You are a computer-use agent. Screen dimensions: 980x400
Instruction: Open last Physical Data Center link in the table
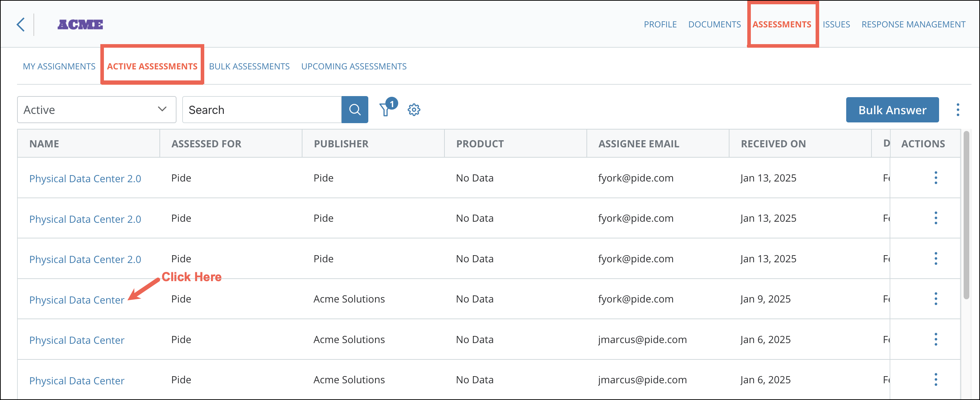[x=77, y=380]
